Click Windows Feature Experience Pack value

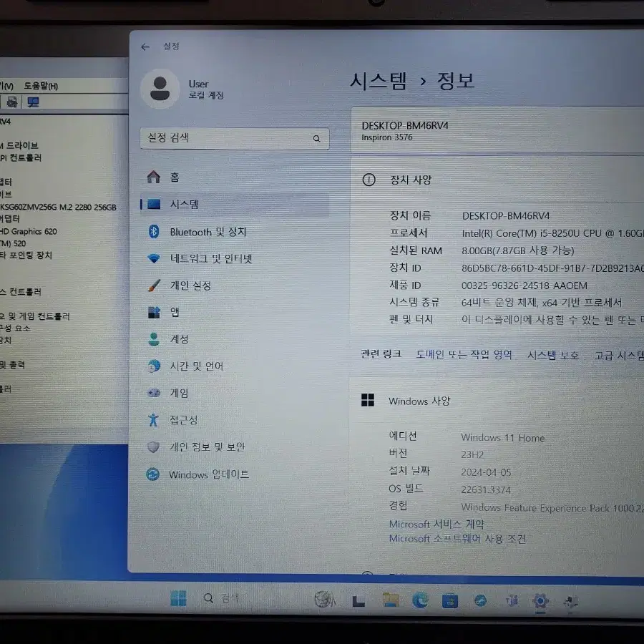[552, 508]
